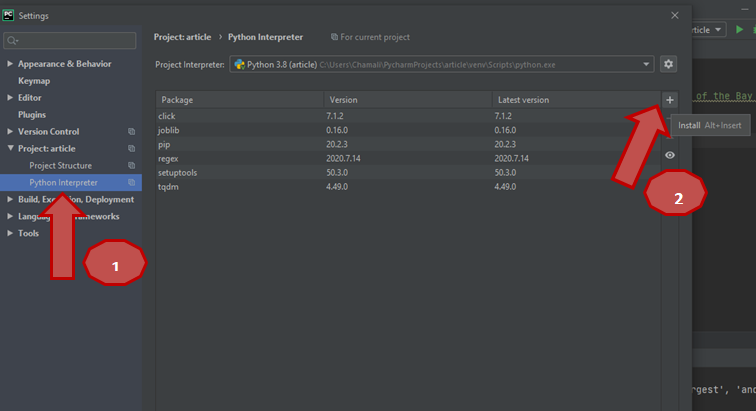The height and width of the screenshot is (411, 756).
Task: Click the version 0.16.0 cell for joblib
Action: pyautogui.click(x=337, y=130)
